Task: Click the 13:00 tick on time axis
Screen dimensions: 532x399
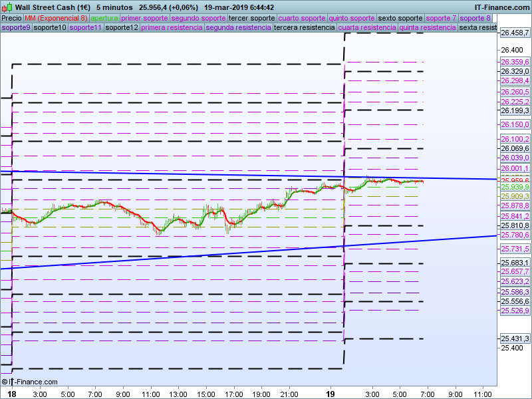Action: (179, 394)
